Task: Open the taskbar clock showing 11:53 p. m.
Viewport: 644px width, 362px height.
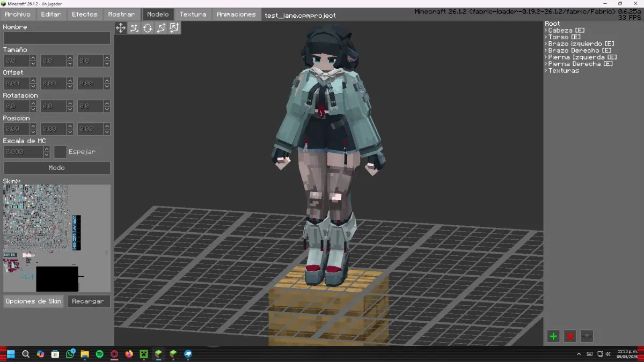Action: 627,354
